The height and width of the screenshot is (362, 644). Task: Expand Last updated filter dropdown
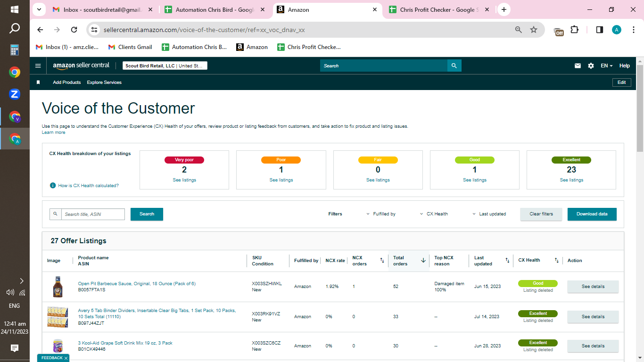(489, 214)
